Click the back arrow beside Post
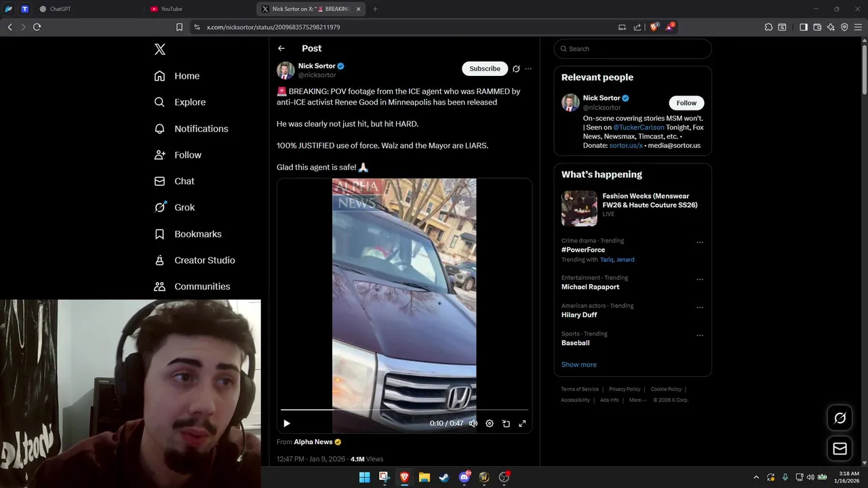Viewport: 868px width, 488px height. point(281,48)
